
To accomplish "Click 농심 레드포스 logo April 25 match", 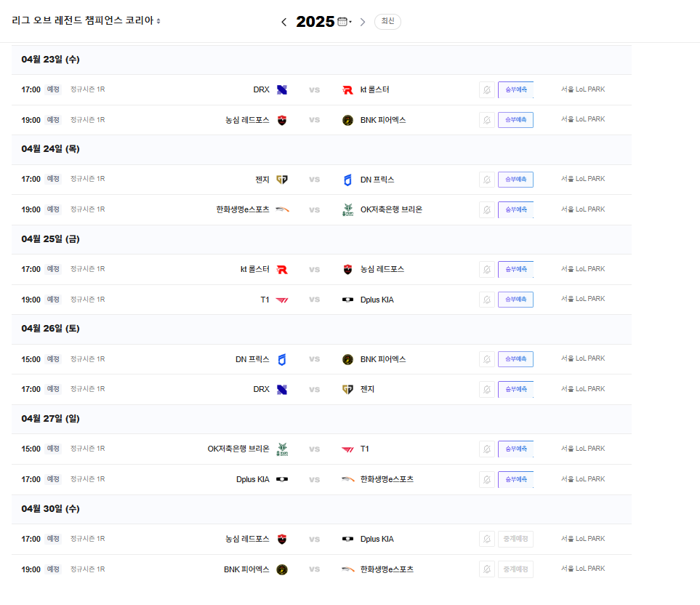I will 347,269.
